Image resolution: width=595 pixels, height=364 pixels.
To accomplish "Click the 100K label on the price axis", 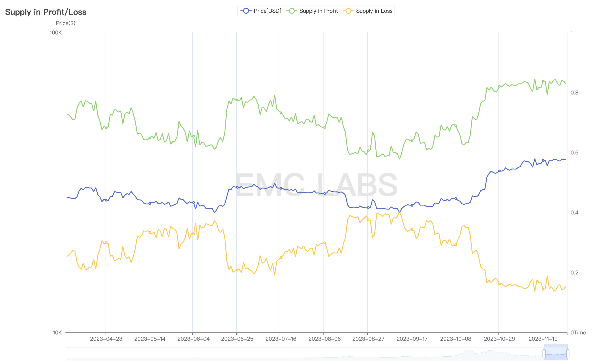I will pos(56,33).
